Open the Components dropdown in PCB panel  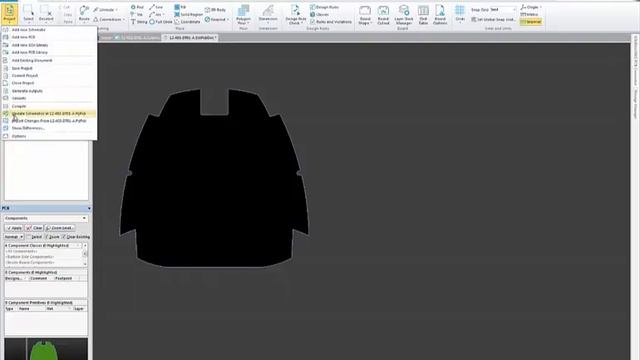46,218
